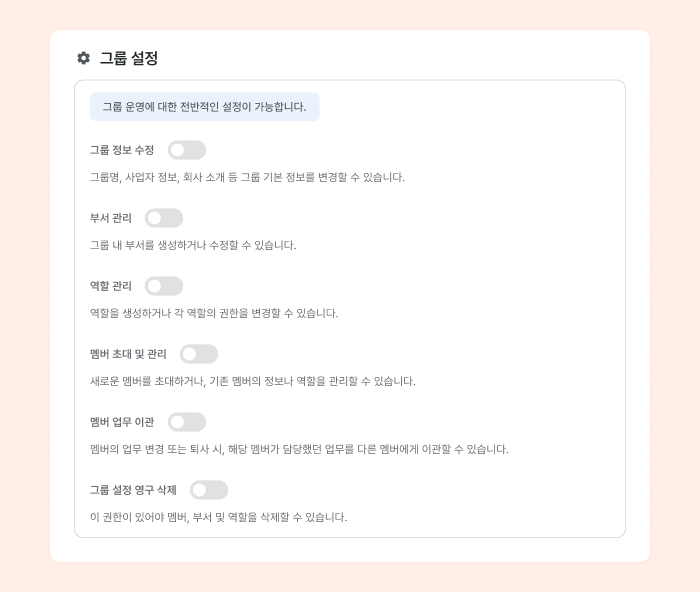Click the 그룹 설정 heading text
This screenshot has height=592, width=700.
click(x=129, y=58)
